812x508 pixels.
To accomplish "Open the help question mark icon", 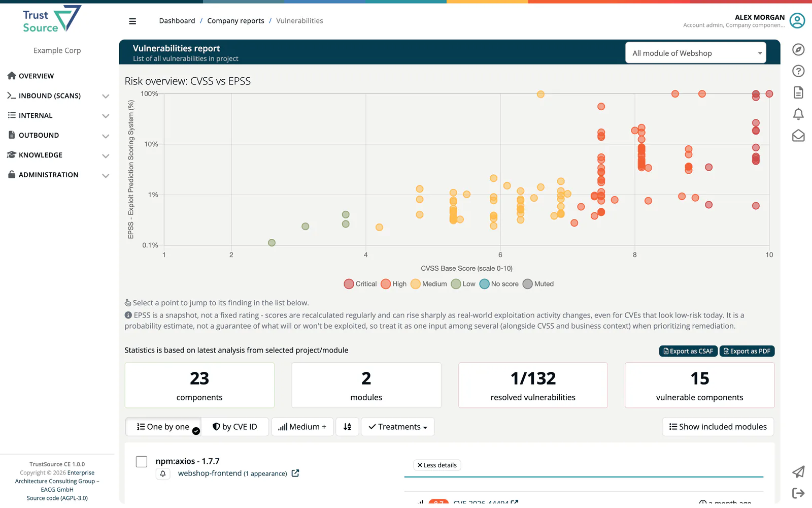I will pyautogui.click(x=798, y=71).
